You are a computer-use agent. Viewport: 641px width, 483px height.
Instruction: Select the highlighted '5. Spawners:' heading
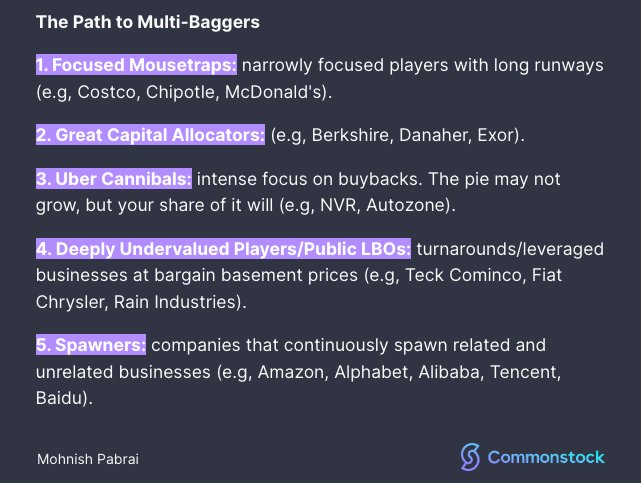91,344
